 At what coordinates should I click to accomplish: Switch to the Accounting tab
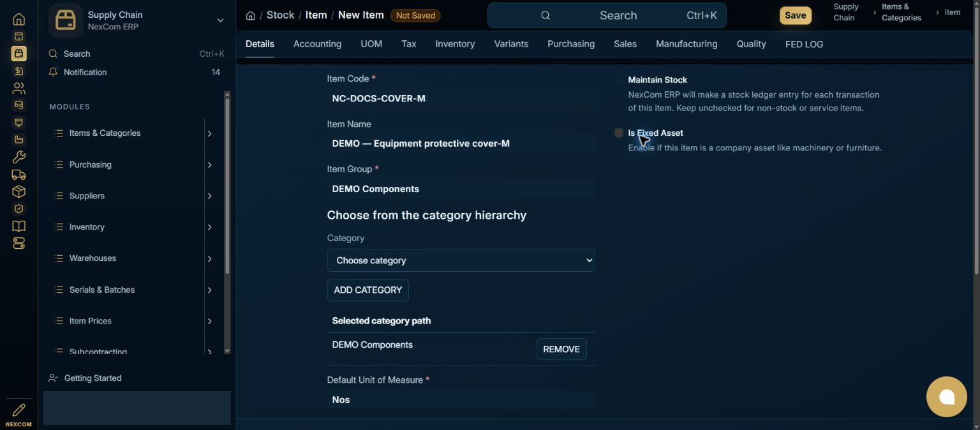(x=317, y=44)
